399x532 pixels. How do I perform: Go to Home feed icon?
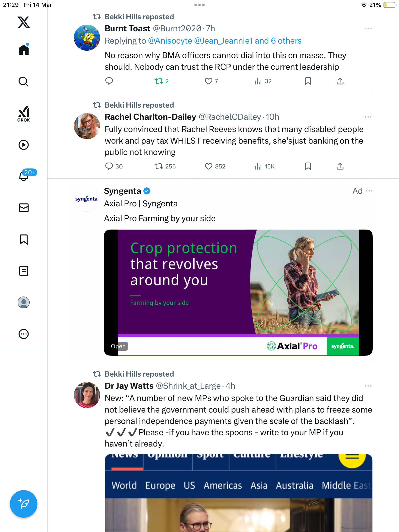point(24,50)
